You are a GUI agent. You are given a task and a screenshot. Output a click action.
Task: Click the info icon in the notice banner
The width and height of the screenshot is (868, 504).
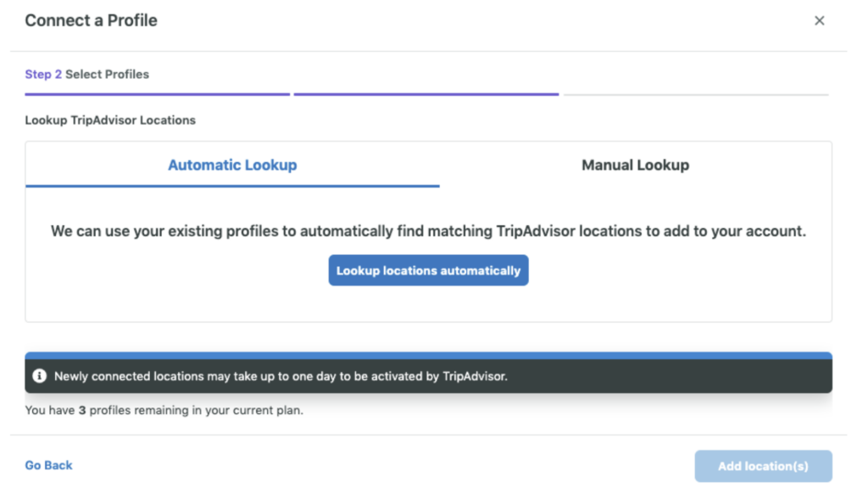tap(40, 376)
